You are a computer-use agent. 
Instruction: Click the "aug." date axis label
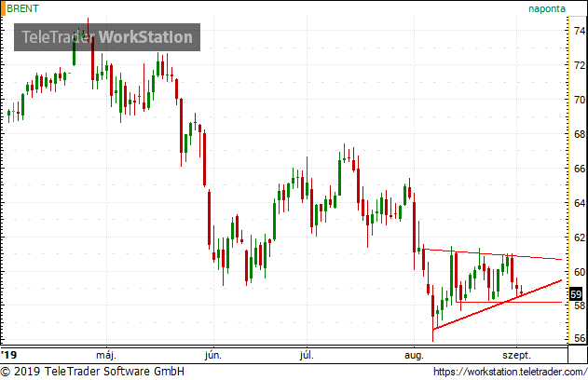414,355
